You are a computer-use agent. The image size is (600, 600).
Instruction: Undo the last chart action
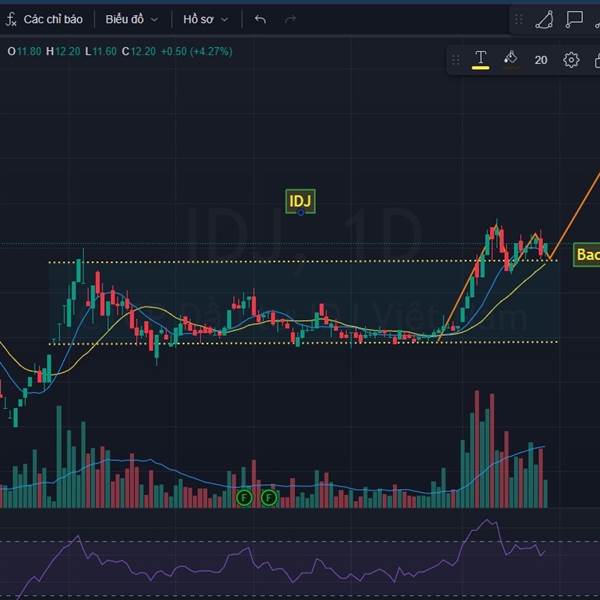coord(260,19)
